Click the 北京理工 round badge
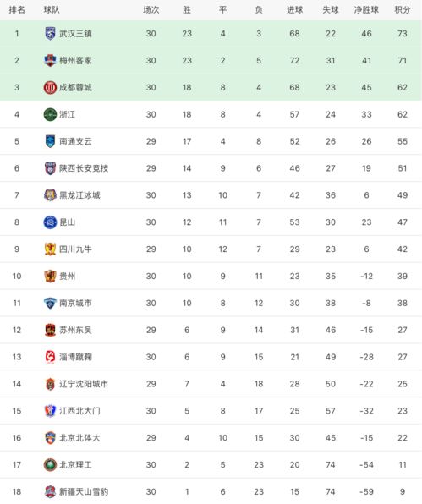 pos(50,465)
